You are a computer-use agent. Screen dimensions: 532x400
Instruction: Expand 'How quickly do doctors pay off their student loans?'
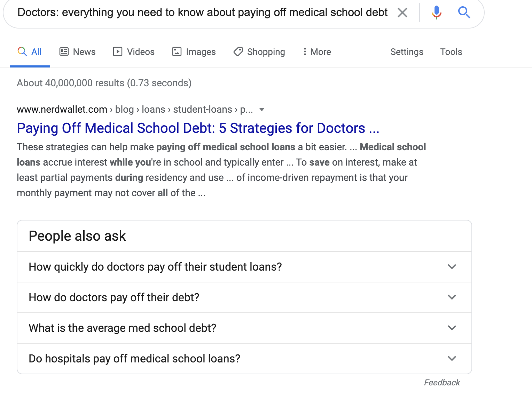452,267
